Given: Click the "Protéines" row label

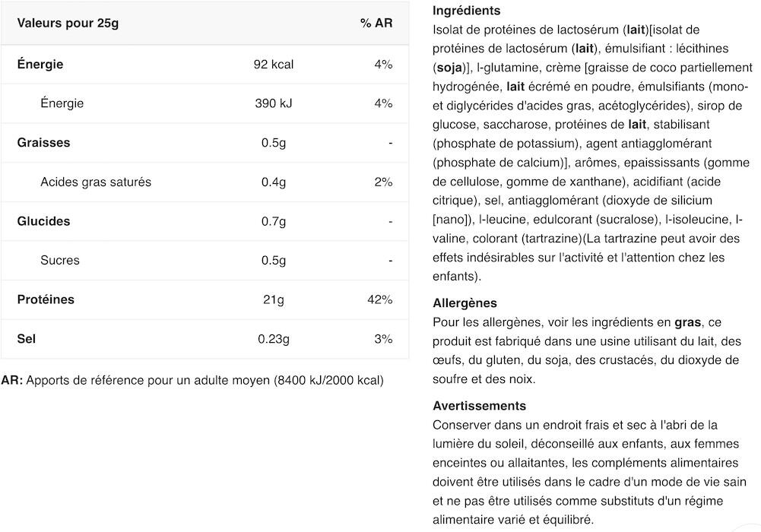Looking at the screenshot, I should [x=46, y=299].
